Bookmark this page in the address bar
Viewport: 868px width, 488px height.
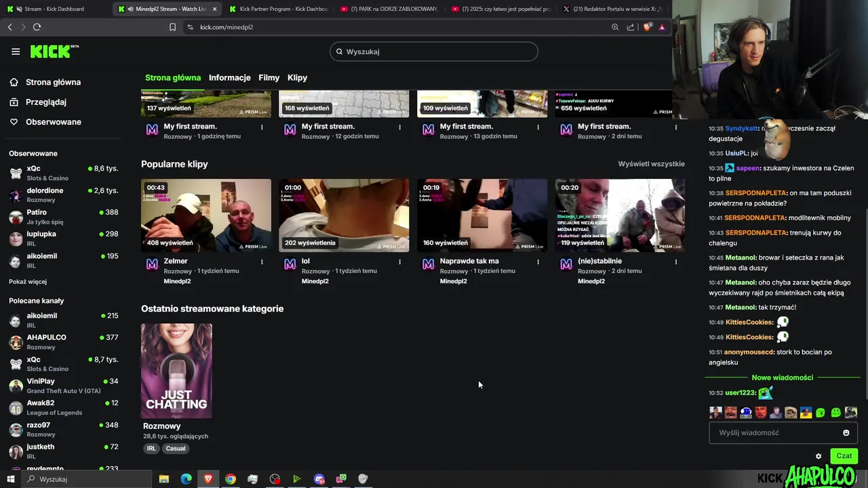coord(172,27)
